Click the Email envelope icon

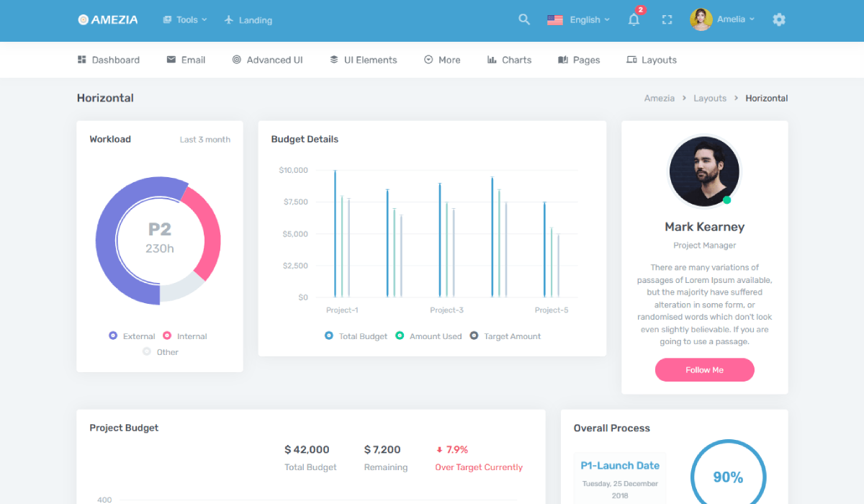pyautogui.click(x=171, y=60)
